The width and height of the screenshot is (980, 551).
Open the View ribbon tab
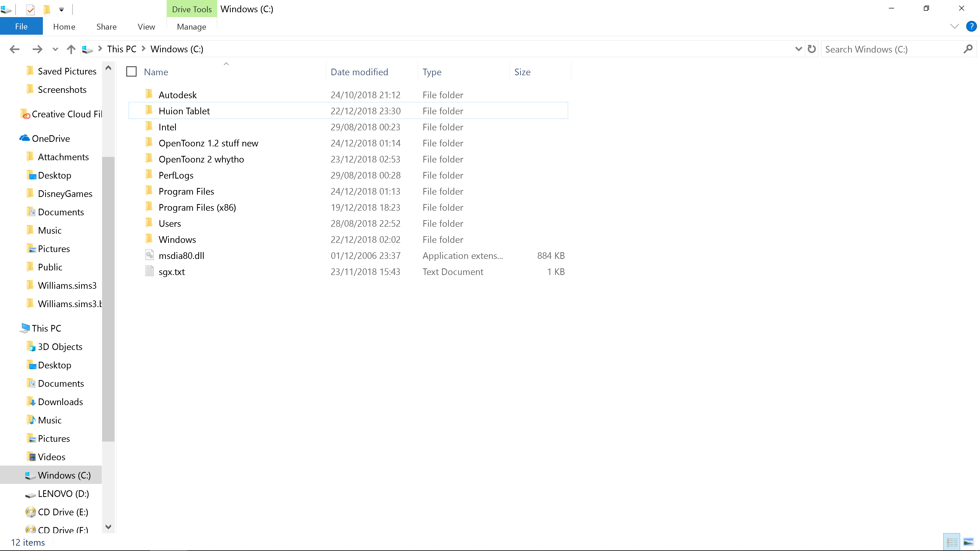[146, 27]
